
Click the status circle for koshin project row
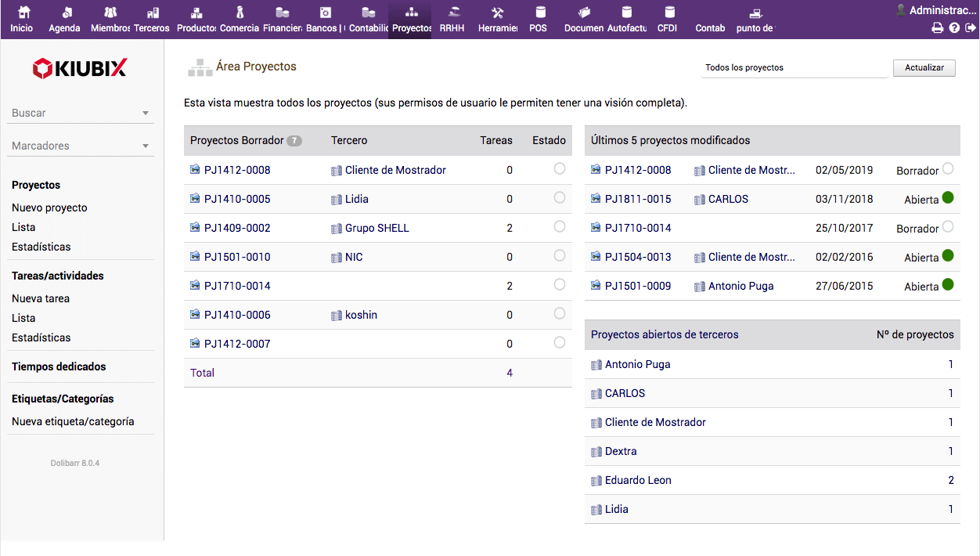click(559, 313)
